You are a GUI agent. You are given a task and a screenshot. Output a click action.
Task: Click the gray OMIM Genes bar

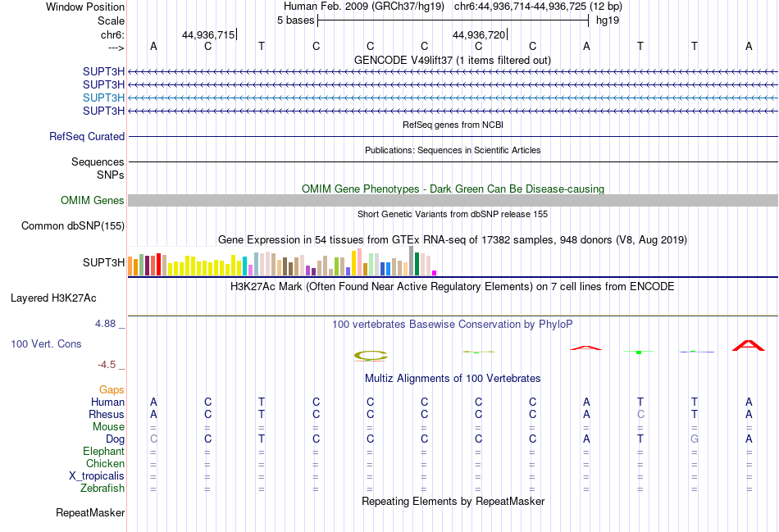(x=453, y=200)
